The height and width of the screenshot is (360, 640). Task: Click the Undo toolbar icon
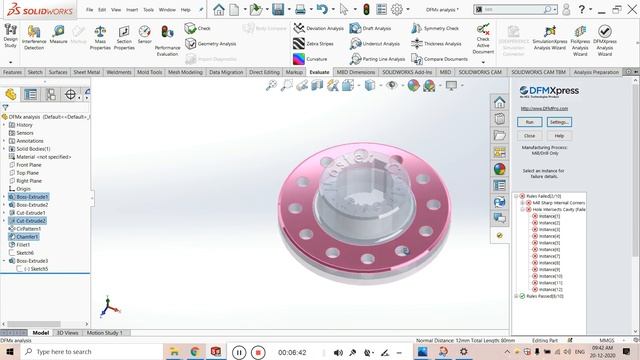[322, 9]
